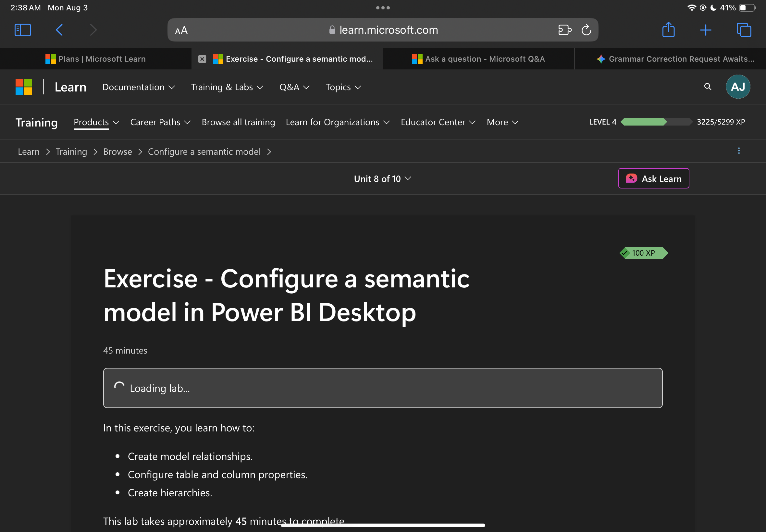Click the Microsoft logo
This screenshot has height=532, width=766.
tap(24, 87)
